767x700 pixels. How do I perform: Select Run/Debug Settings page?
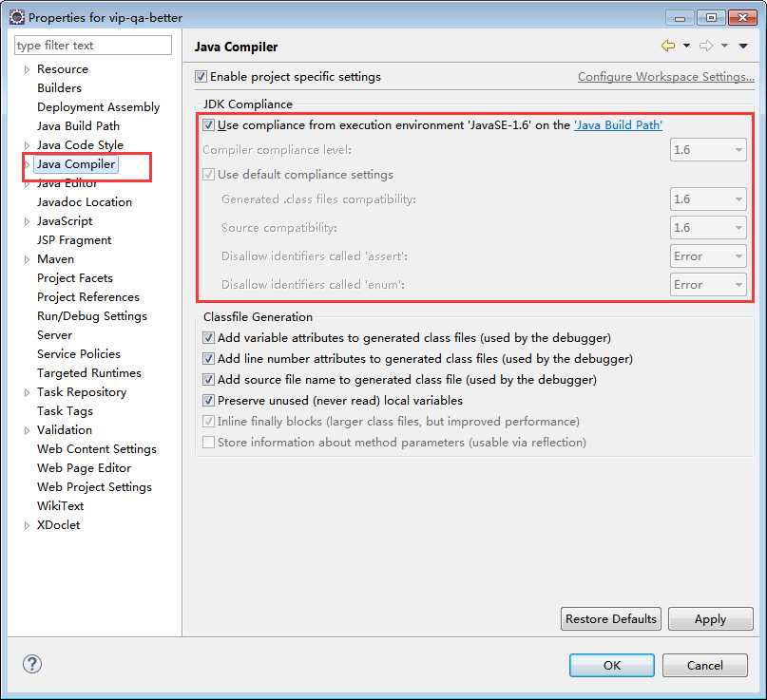pos(92,316)
